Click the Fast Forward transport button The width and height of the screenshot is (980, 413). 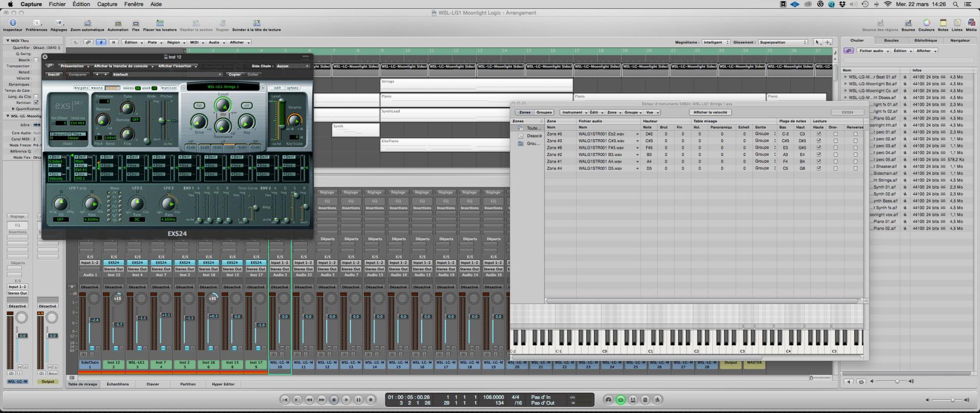322,400
